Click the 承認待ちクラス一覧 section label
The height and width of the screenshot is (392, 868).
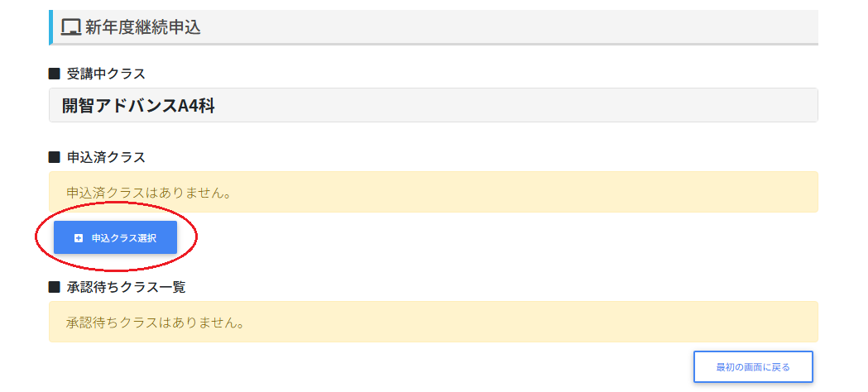point(127,287)
